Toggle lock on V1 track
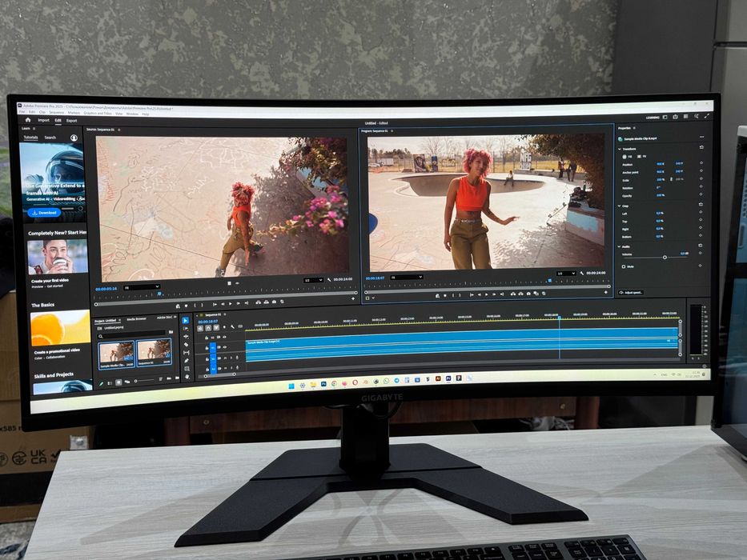Screen dimensions: 747x560 (207, 348)
